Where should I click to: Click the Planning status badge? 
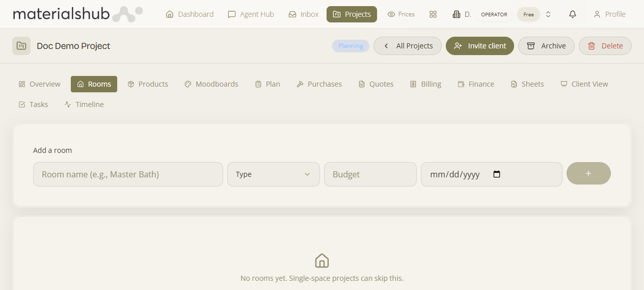[351, 46]
